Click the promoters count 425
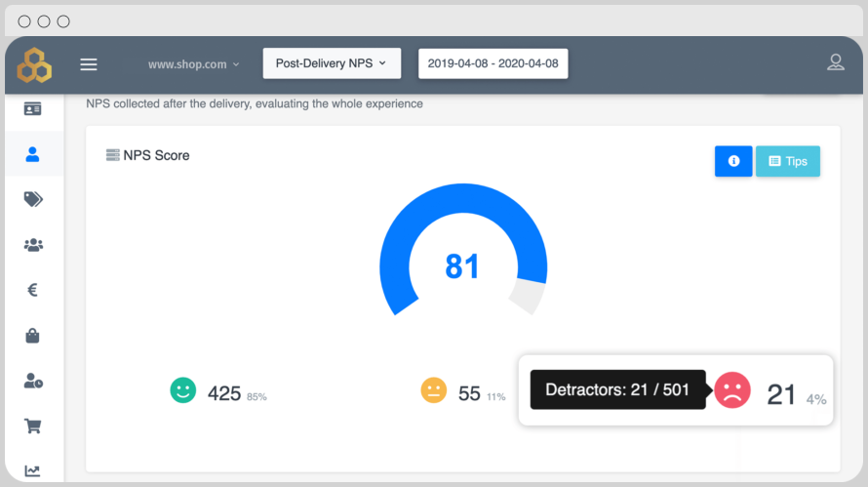868x487 pixels. (x=224, y=393)
